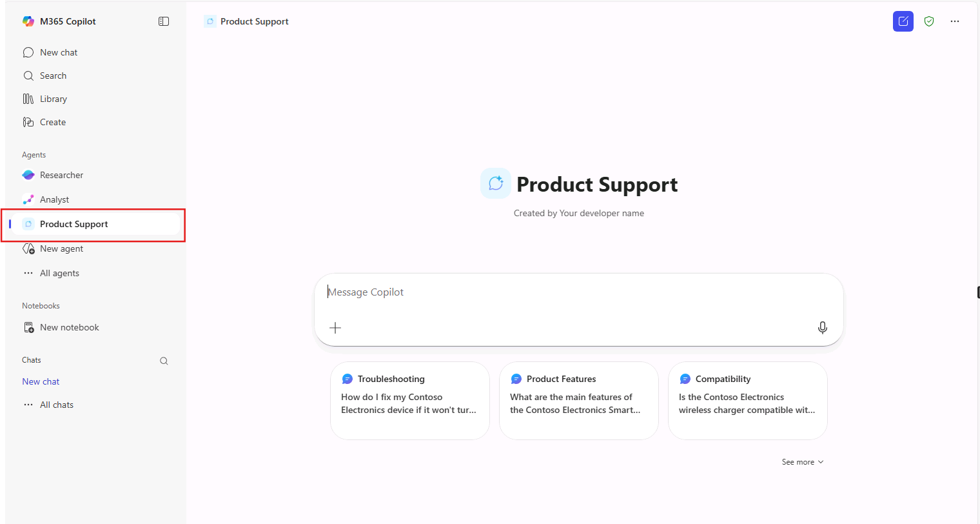This screenshot has height=524, width=980.
Task: Click the Troubleshooting card chat bubble icon
Action: click(348, 379)
